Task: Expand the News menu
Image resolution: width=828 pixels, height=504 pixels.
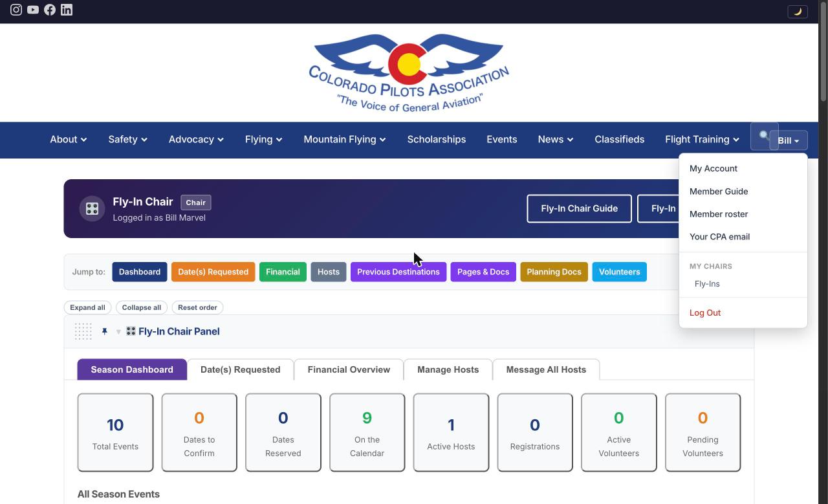Action: coord(556,139)
